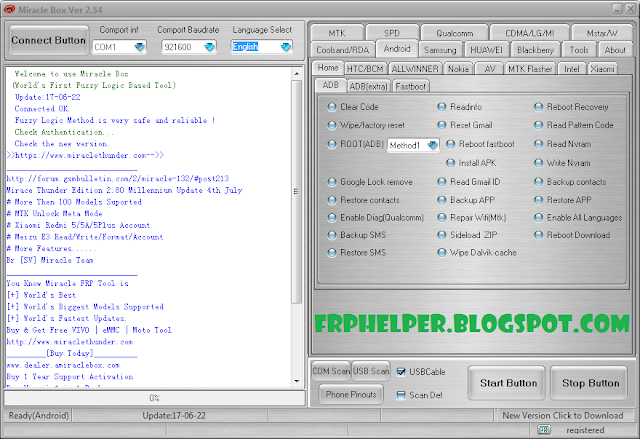
Task: Open the About tab
Action: 615,50
